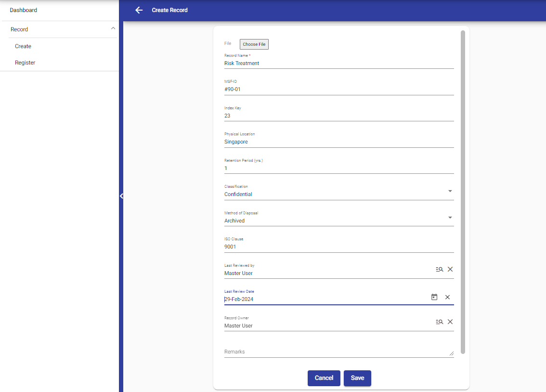Select Create under the Record menu
The width and height of the screenshot is (546, 392).
pyautogui.click(x=23, y=46)
